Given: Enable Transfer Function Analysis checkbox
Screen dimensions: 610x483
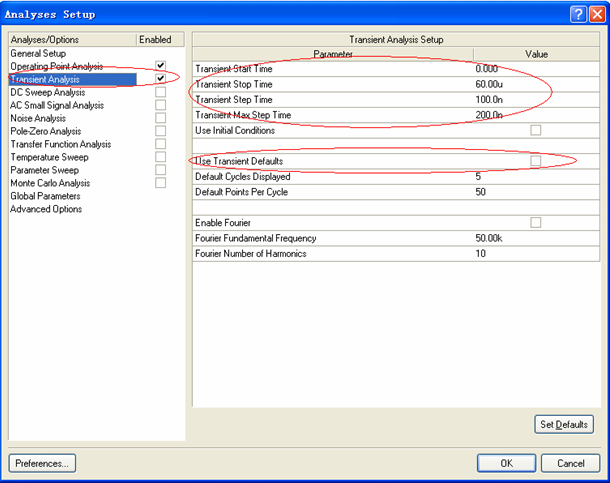Looking at the screenshot, I should click(x=160, y=144).
